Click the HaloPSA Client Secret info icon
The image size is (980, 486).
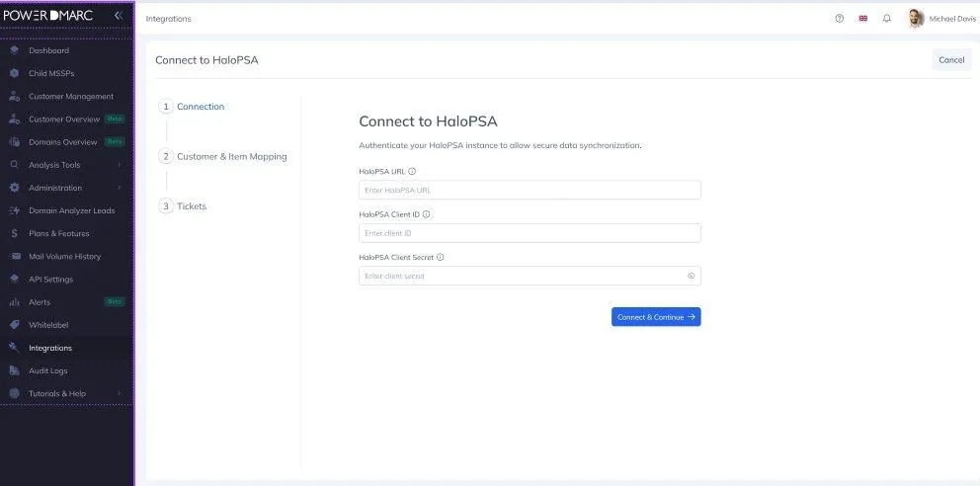tap(440, 257)
